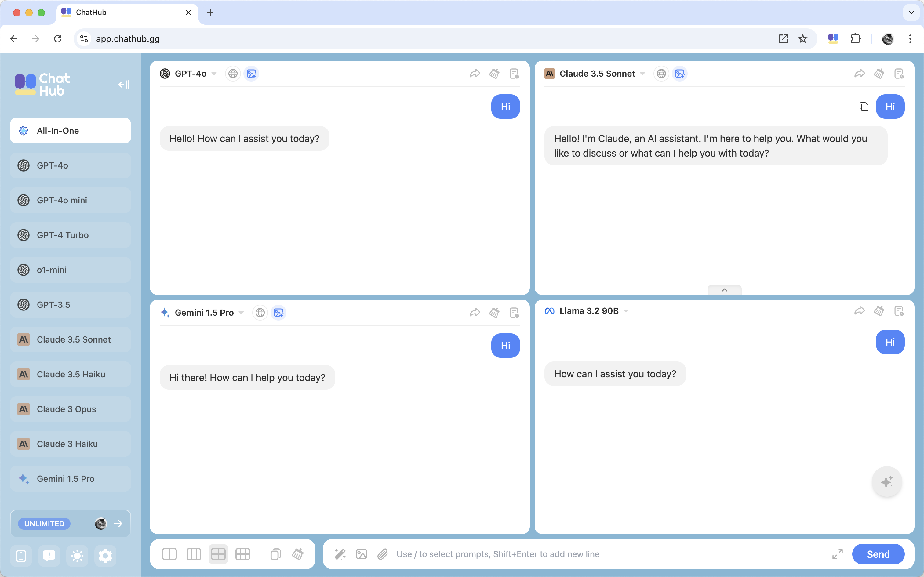
Task: Open Llama 3.2 90B model dropdown
Action: pyautogui.click(x=626, y=311)
